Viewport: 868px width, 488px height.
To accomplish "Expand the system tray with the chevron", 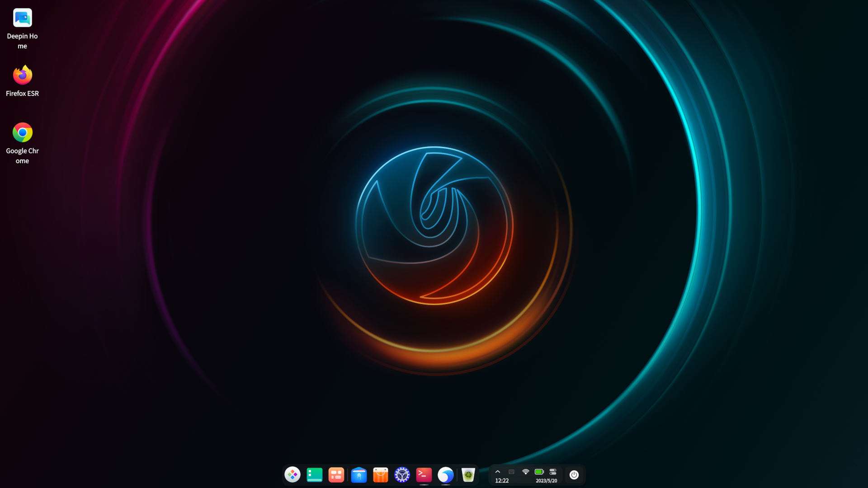I will click(x=499, y=471).
